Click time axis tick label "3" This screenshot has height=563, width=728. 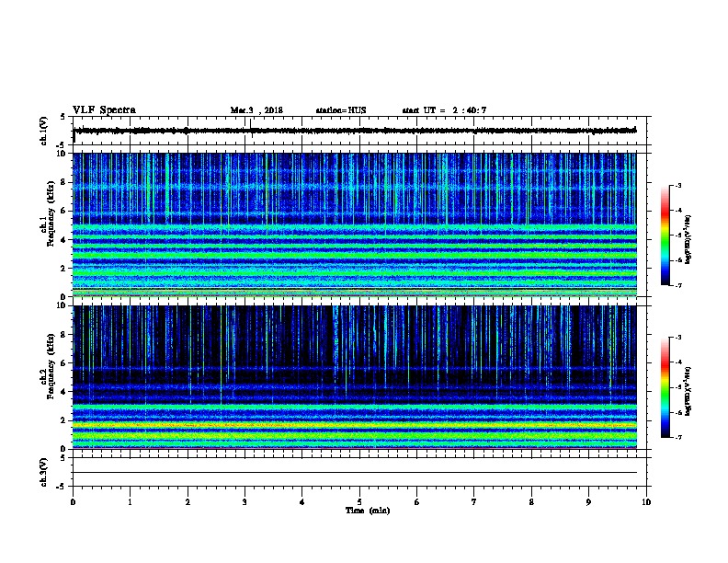245,502
